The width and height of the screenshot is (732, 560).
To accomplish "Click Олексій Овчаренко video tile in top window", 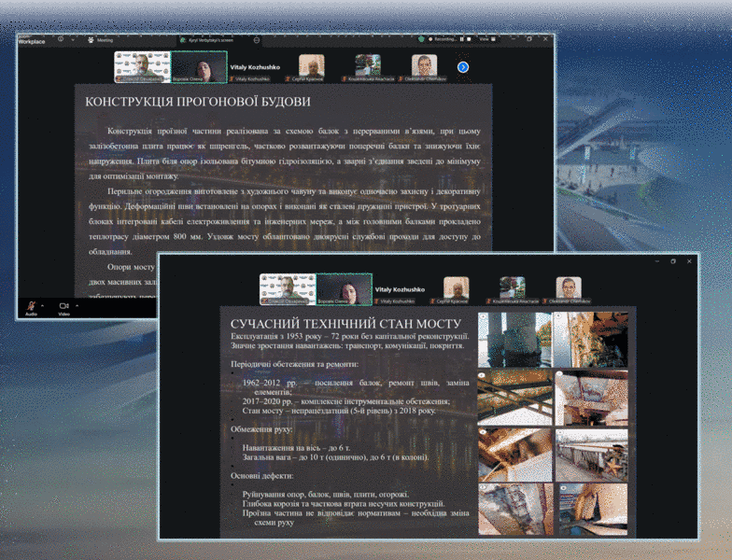I will tap(142, 66).
